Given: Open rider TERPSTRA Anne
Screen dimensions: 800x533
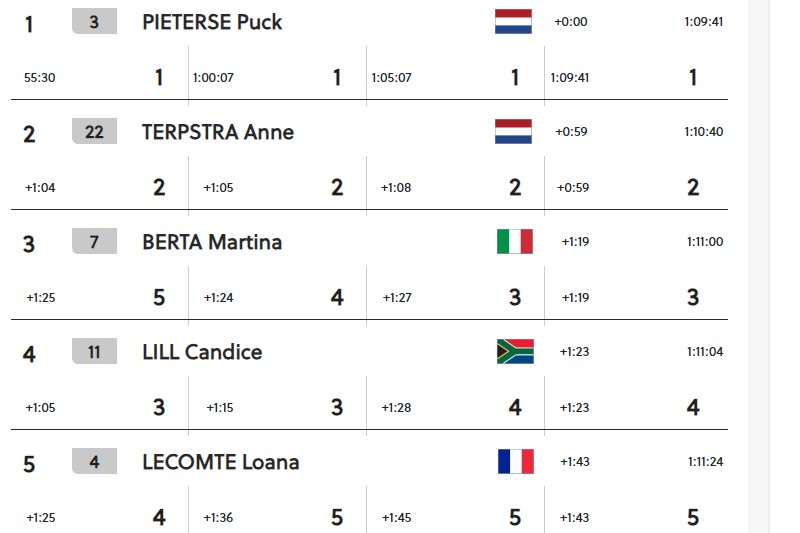Looking at the screenshot, I should tap(218, 132).
